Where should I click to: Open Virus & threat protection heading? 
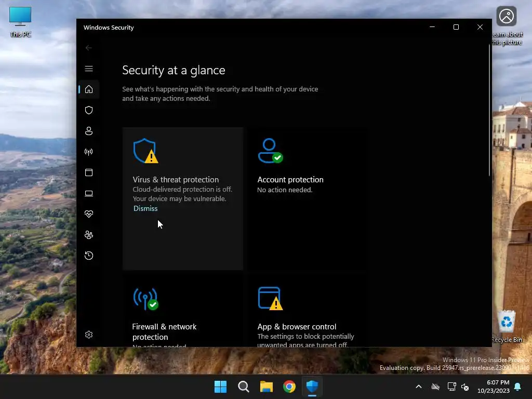(x=176, y=179)
